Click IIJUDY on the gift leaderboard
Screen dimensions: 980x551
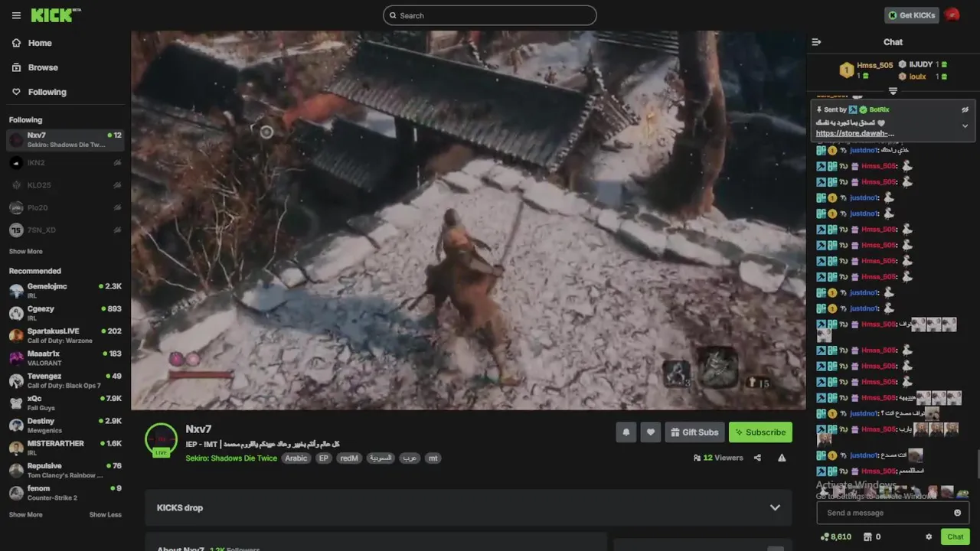(923, 65)
